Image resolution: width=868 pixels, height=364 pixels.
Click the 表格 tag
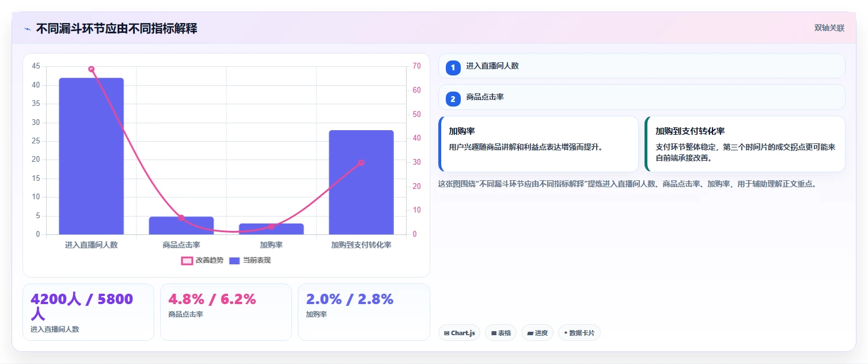click(501, 333)
